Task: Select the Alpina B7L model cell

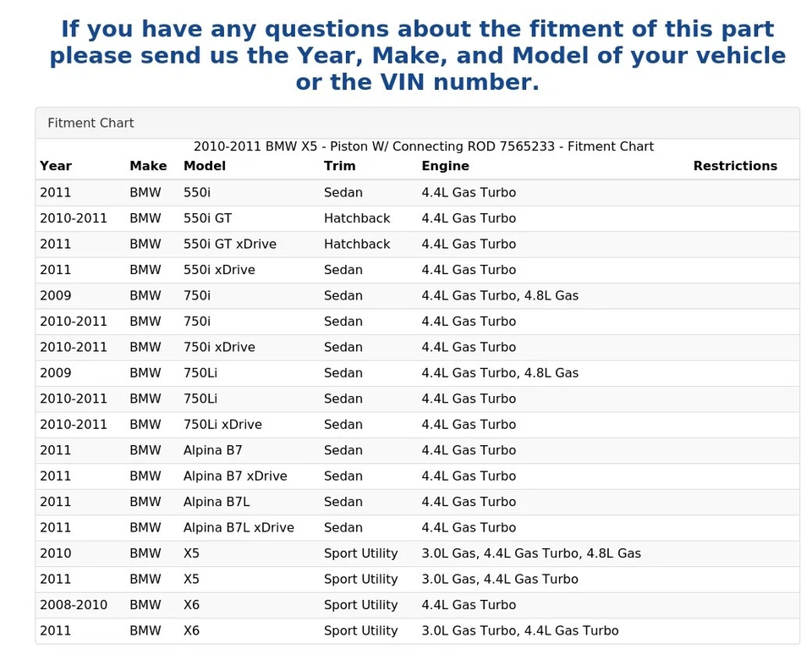Action: (217, 503)
